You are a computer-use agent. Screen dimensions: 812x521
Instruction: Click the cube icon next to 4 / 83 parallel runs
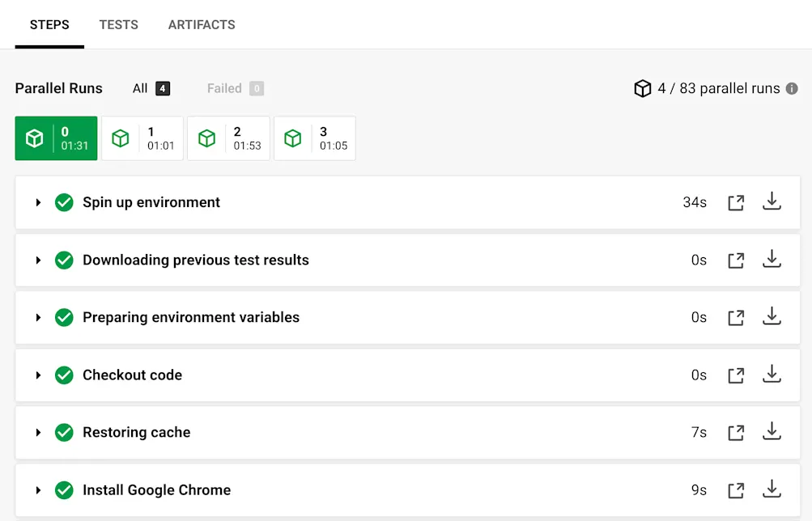[x=642, y=88]
